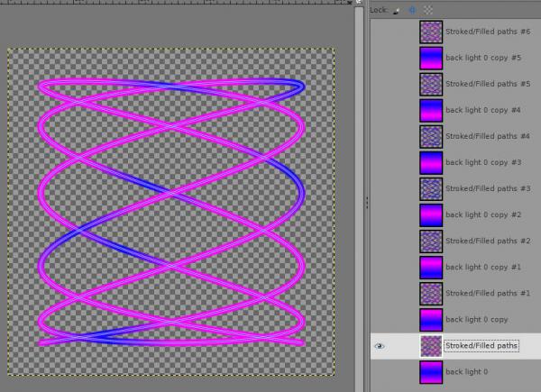Select layer name "Stroked/Filled paths #3"
Viewport: 541px width, 392px height.
488,189
